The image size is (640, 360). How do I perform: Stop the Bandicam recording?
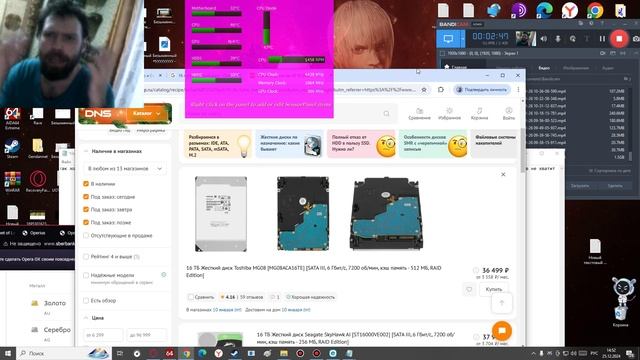619,38
